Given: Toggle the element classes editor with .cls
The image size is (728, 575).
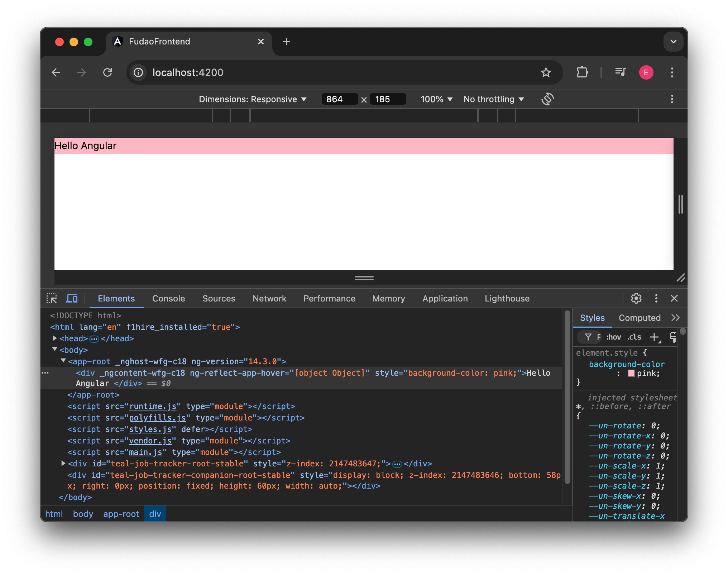Looking at the screenshot, I should pyautogui.click(x=634, y=337).
